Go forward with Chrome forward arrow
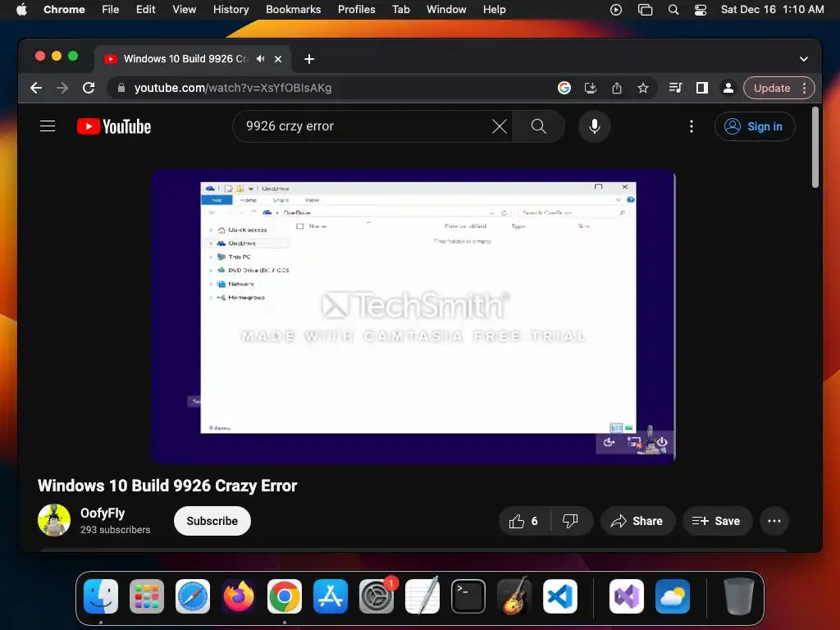Screen dimensions: 840x630 click(x=62, y=88)
